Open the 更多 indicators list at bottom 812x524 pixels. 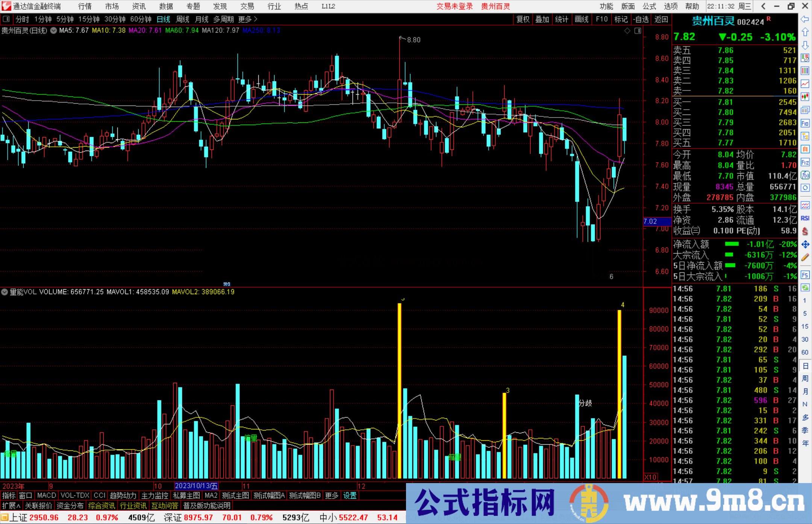[332, 495]
